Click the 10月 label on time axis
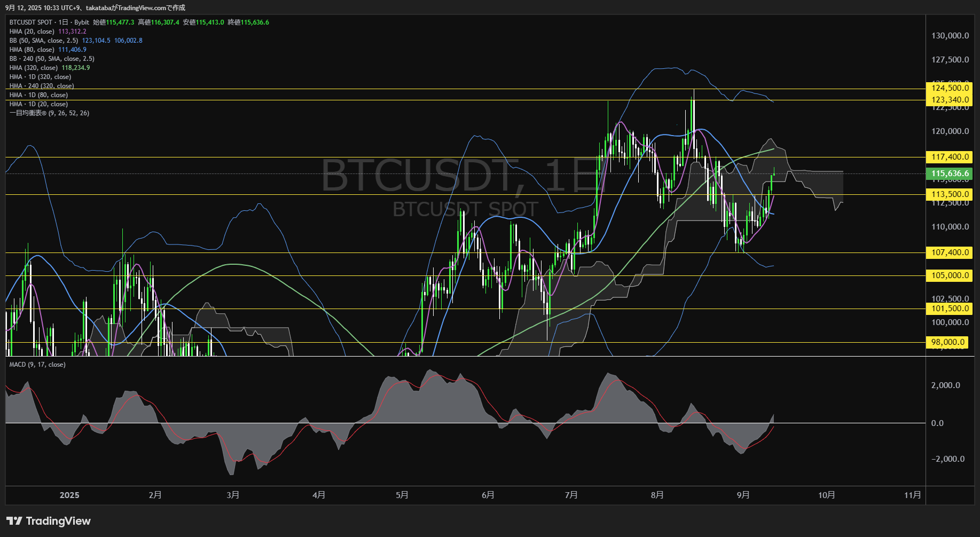Image resolution: width=980 pixels, height=537 pixels. pyautogui.click(x=827, y=495)
